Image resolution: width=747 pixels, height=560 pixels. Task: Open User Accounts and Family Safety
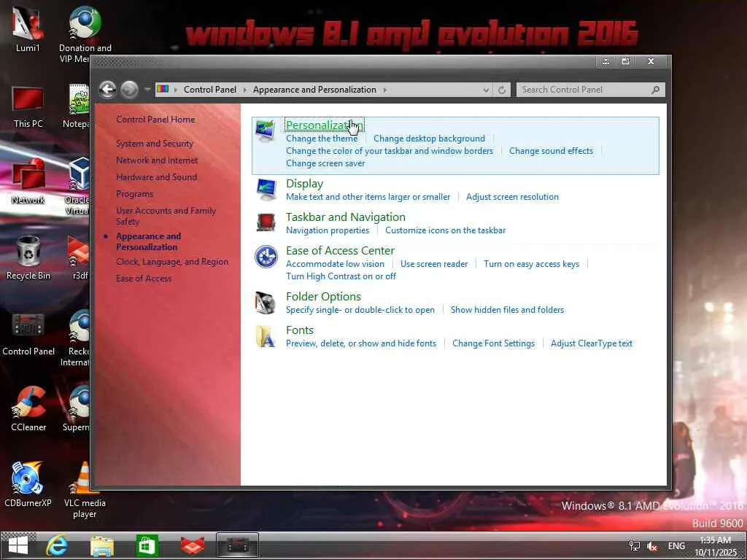tap(166, 216)
